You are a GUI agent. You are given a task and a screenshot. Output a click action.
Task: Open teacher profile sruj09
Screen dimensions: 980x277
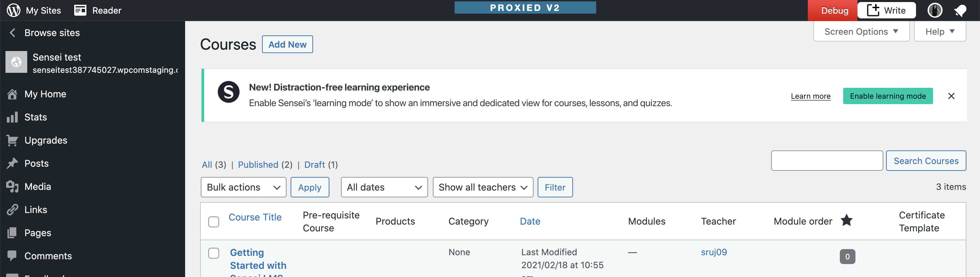(x=714, y=252)
